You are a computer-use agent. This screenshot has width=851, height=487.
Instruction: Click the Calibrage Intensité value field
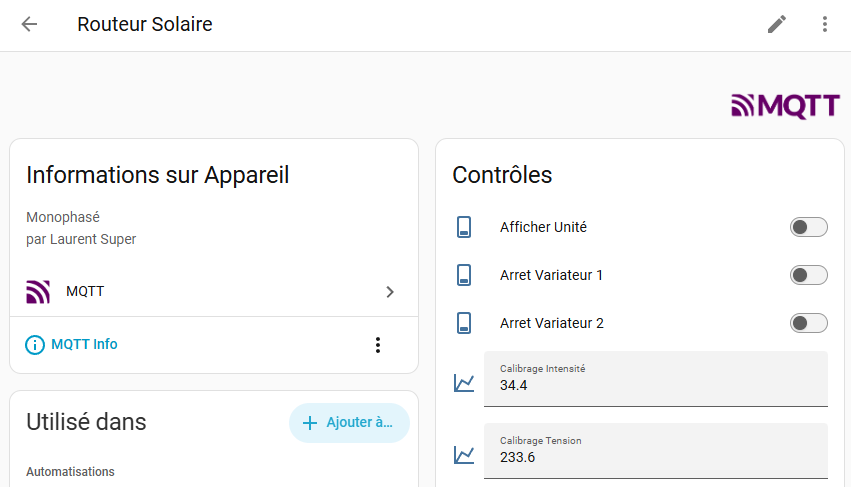pos(656,378)
